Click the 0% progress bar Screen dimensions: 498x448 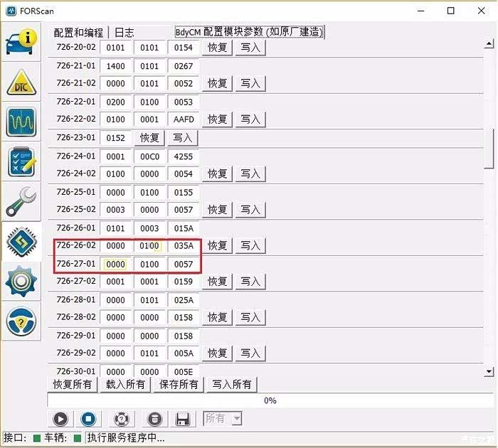click(270, 400)
